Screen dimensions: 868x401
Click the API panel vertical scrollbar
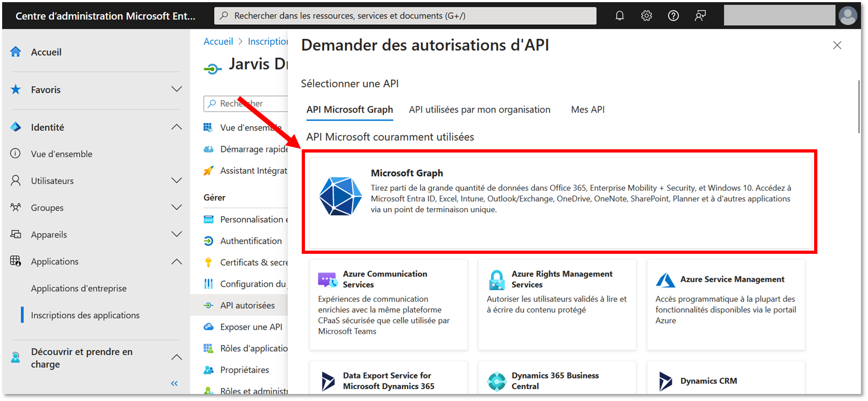point(859,107)
